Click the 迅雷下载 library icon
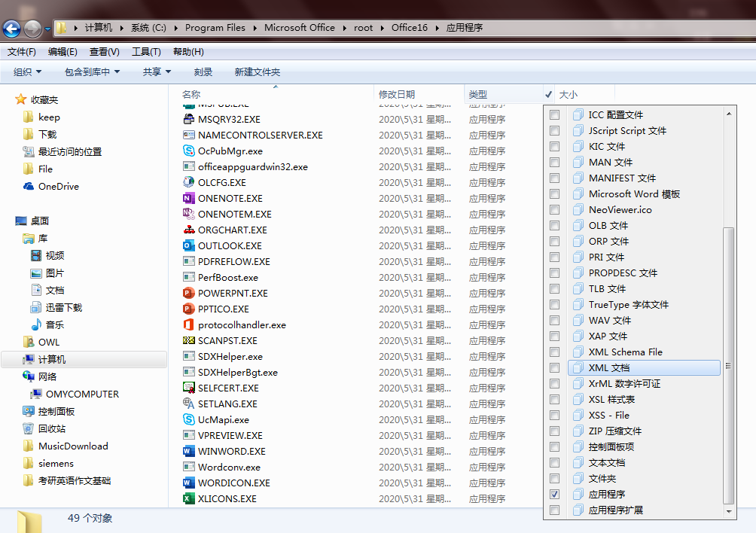 point(36,307)
